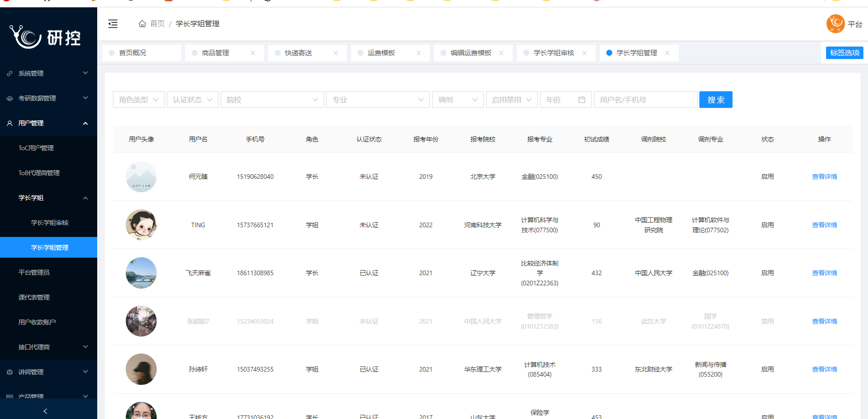Expand 接口代理商 menu chevron
This screenshot has height=419, width=868.
pos(85,347)
